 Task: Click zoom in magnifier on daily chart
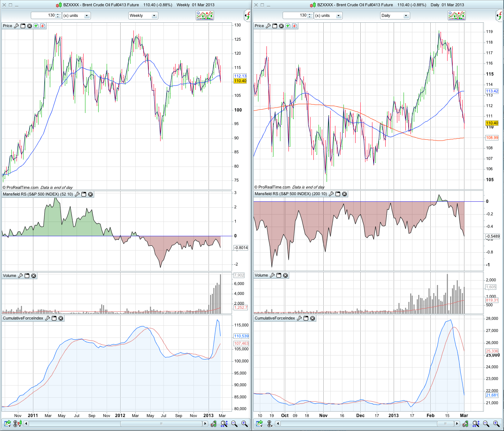coord(496,424)
